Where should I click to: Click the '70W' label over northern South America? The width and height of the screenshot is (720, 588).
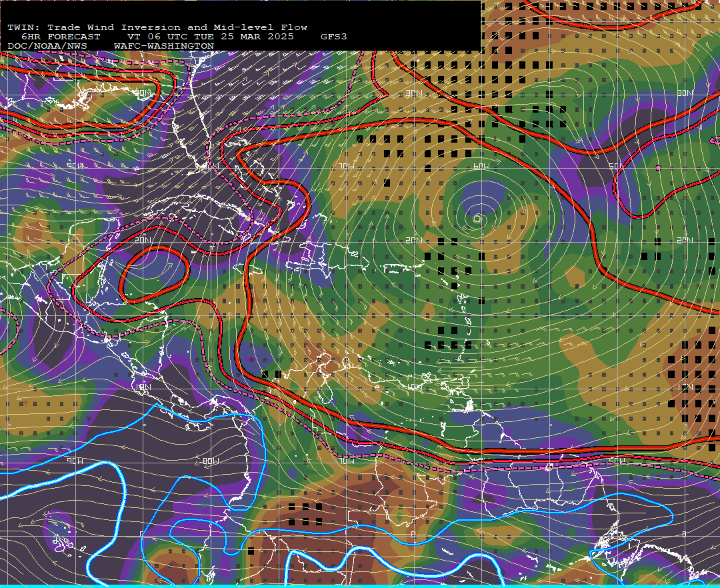pyautogui.click(x=347, y=461)
